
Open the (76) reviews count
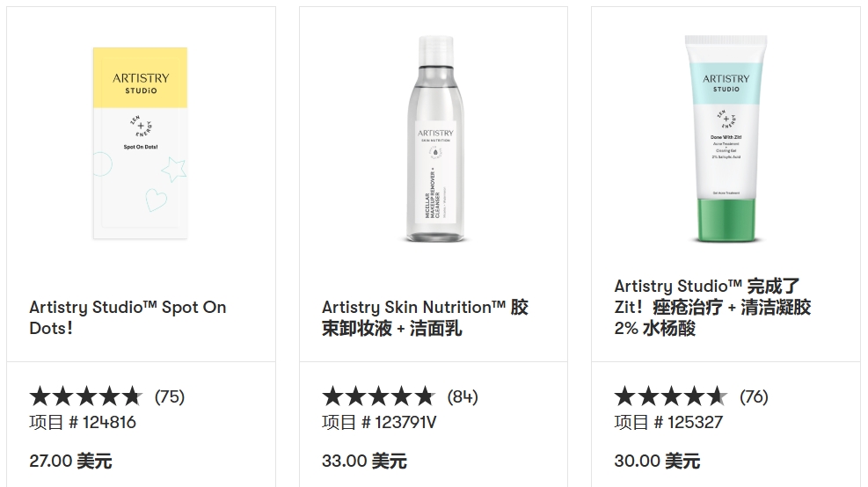(x=754, y=396)
